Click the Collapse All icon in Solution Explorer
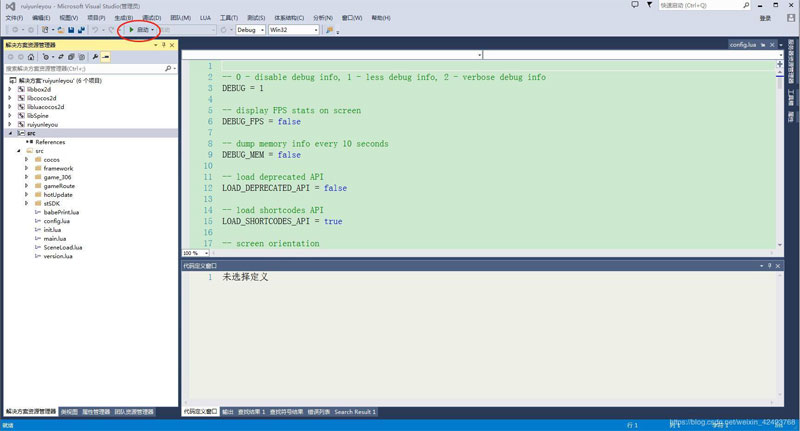The height and width of the screenshot is (431, 800). click(71, 57)
